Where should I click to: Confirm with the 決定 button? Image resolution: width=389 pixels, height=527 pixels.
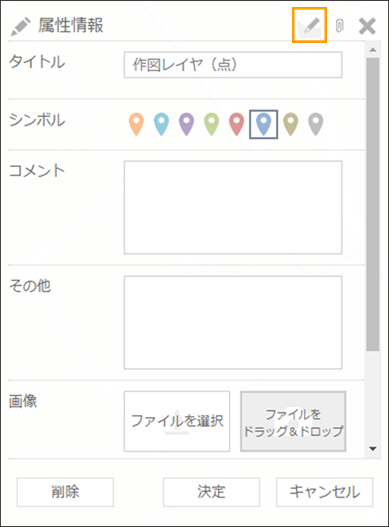click(x=211, y=492)
